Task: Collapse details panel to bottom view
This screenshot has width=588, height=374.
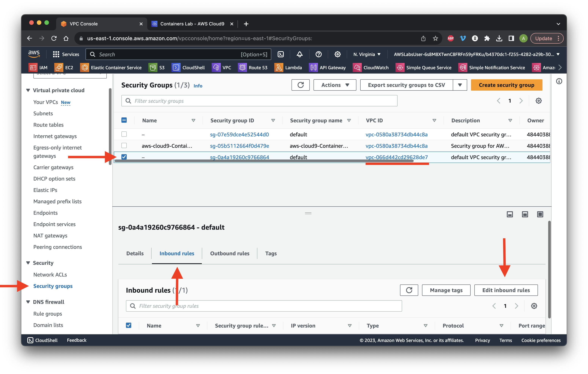Action: click(x=510, y=214)
